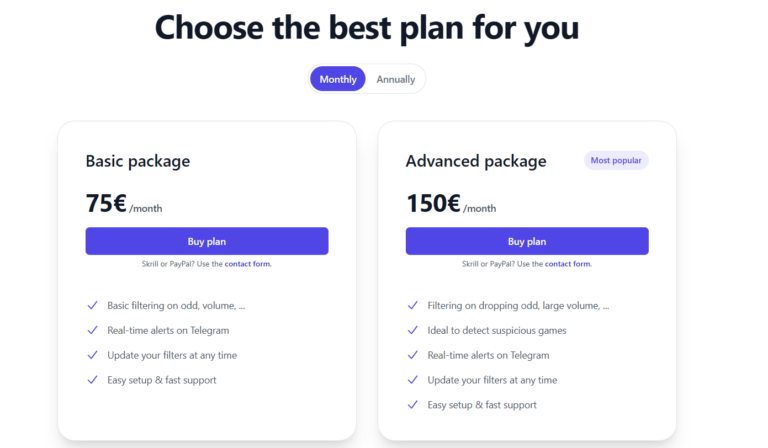Open contact form link under Basic package
Image resolution: width=768 pixels, height=448 pixels.
click(247, 264)
